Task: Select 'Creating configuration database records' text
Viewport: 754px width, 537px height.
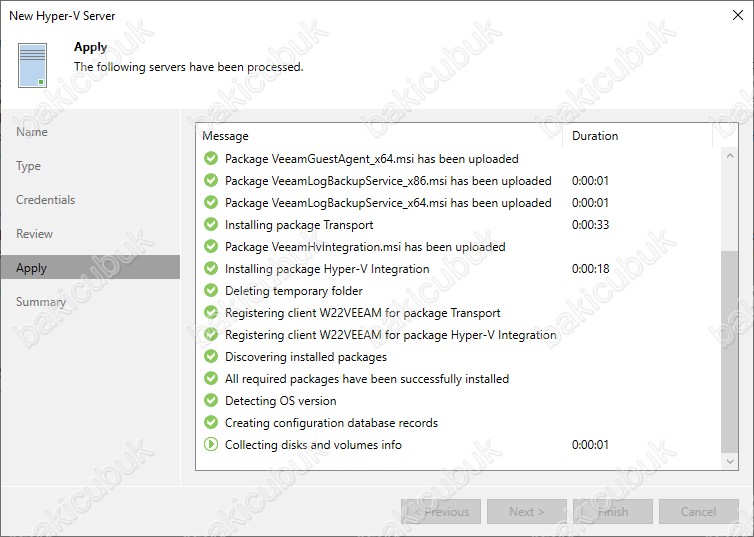Action: (x=331, y=423)
